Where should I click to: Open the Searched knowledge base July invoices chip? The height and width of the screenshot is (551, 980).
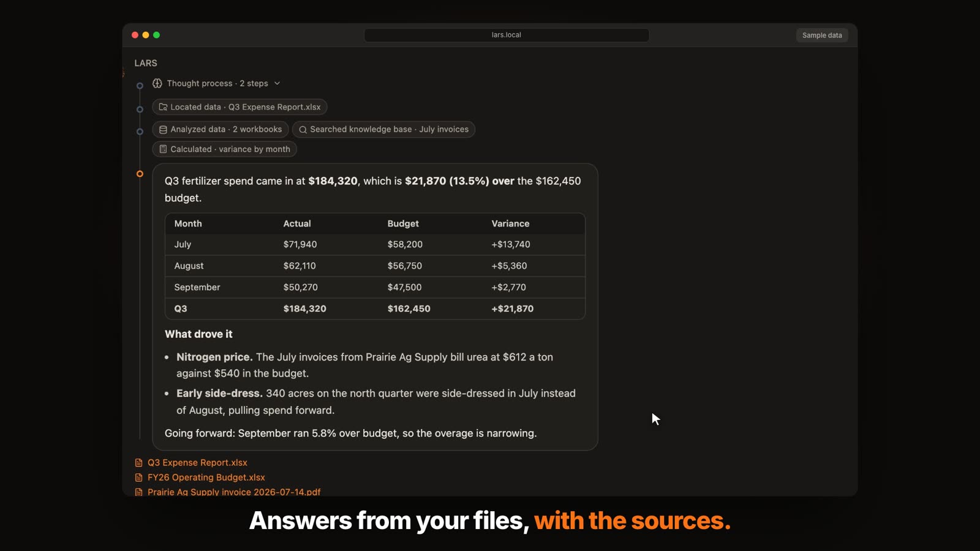383,129
